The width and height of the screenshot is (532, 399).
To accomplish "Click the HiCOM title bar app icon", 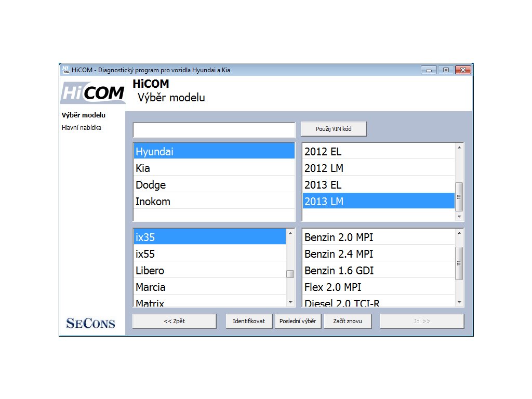I will click(66, 70).
